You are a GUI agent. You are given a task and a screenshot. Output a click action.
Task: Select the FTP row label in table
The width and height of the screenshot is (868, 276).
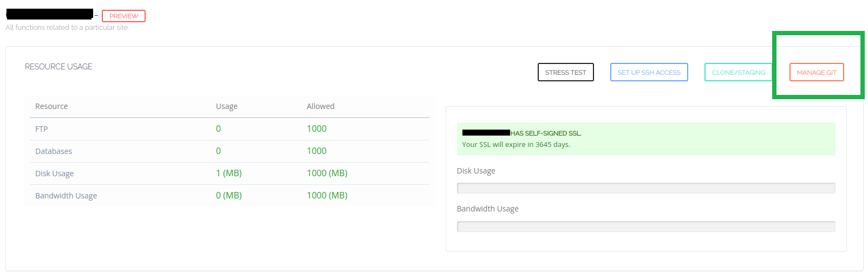click(x=42, y=129)
